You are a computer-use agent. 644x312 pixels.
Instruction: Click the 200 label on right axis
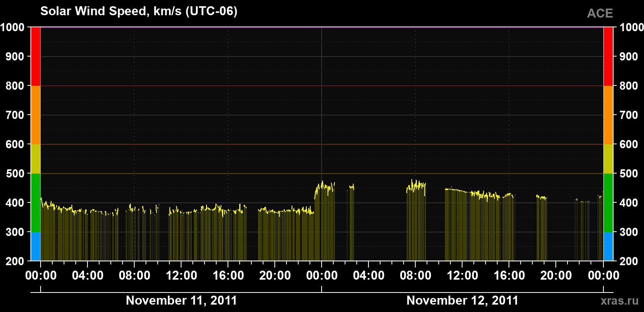tap(629, 261)
